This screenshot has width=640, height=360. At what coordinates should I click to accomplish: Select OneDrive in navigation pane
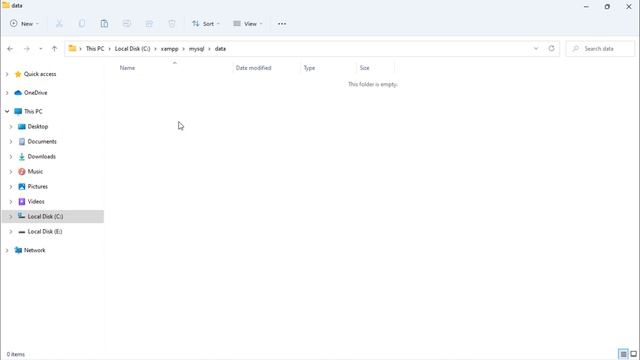point(36,93)
